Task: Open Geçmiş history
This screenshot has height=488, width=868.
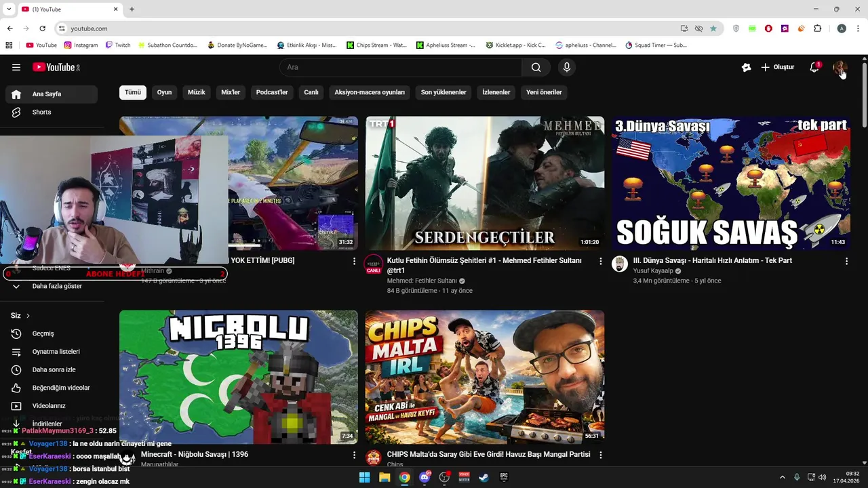Action: pyautogui.click(x=52, y=333)
